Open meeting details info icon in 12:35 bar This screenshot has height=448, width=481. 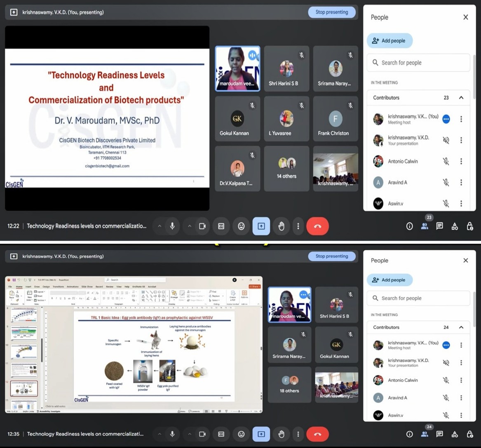pos(409,434)
